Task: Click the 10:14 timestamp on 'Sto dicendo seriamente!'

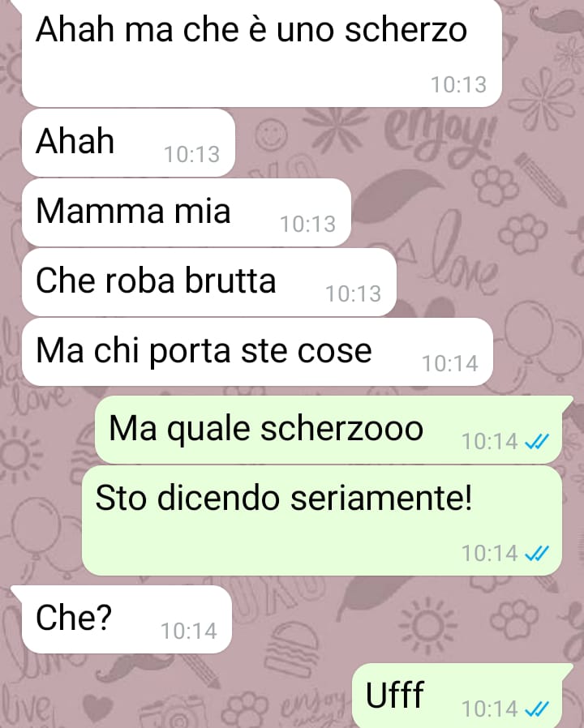Action: click(490, 554)
